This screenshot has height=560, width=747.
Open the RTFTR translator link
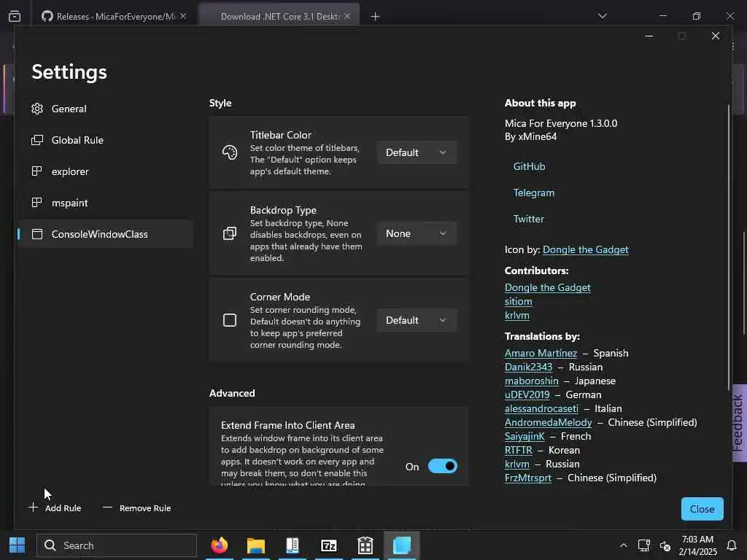point(519,450)
